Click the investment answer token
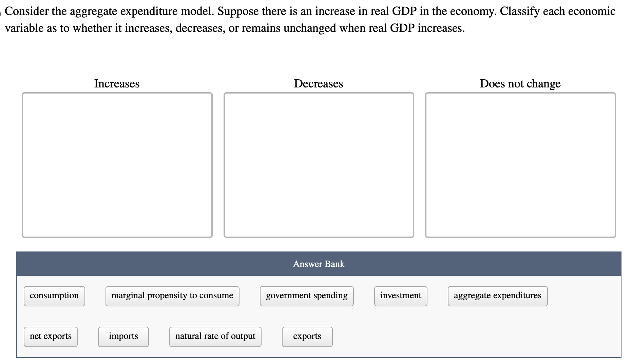 point(400,295)
